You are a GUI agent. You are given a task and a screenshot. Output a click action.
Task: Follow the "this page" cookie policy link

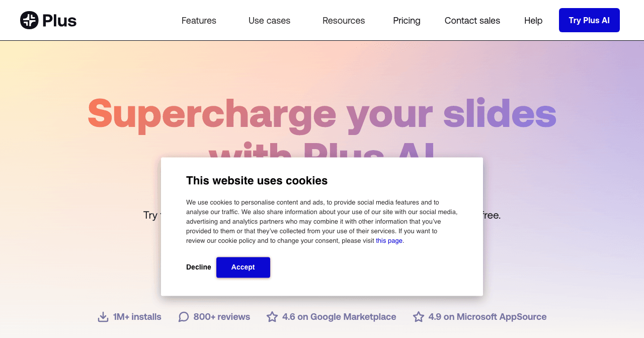tap(389, 241)
